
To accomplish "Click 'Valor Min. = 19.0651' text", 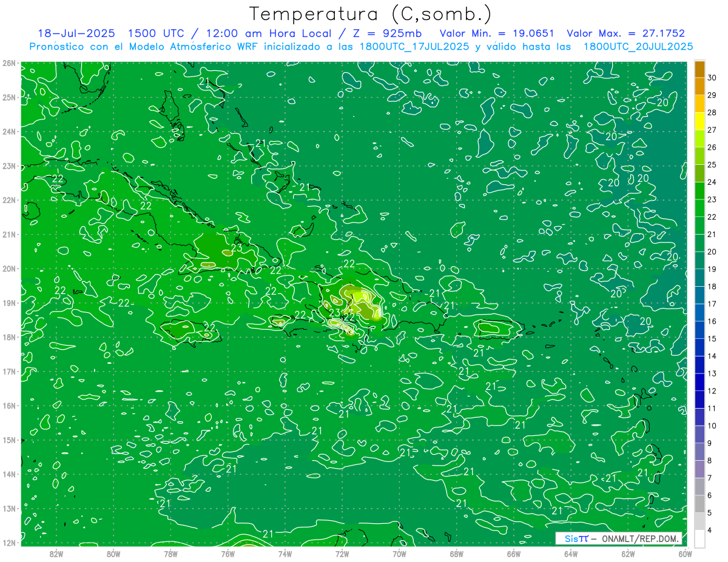I will pos(496,34).
